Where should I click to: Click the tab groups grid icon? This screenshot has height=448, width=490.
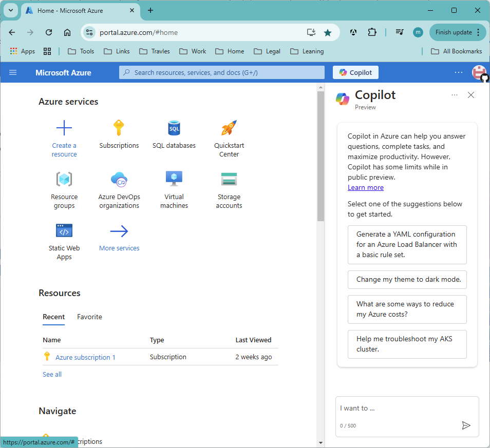click(x=47, y=51)
